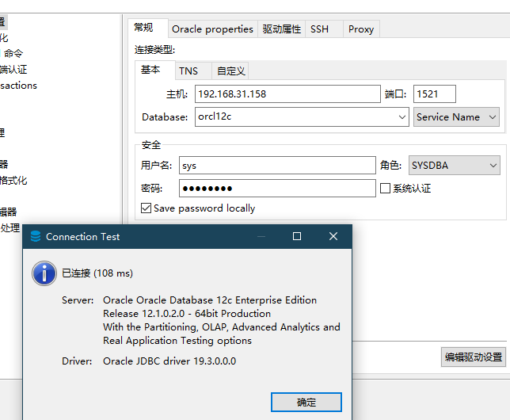Select the 格式化 item in the left tree
This screenshot has height=420, width=510.
pos(13,181)
